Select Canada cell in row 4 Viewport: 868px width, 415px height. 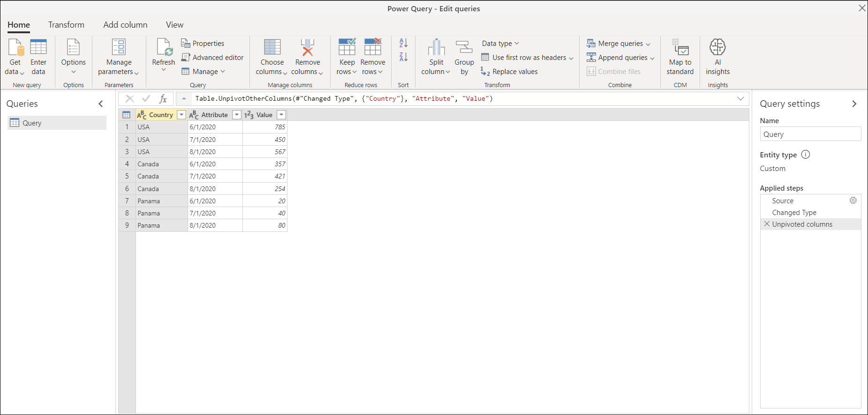[x=162, y=164]
